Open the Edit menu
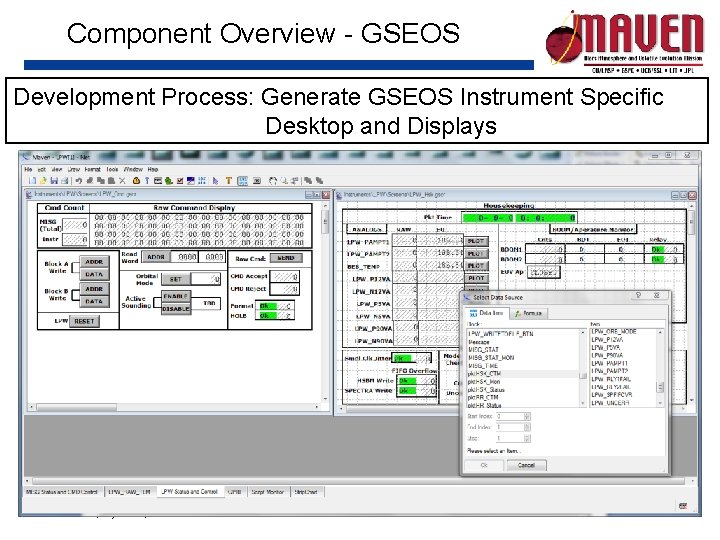The height and width of the screenshot is (540, 720). click(x=41, y=169)
